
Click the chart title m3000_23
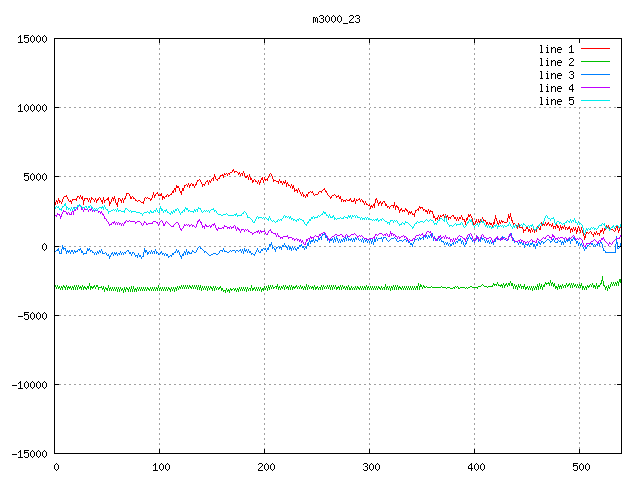click(335, 19)
